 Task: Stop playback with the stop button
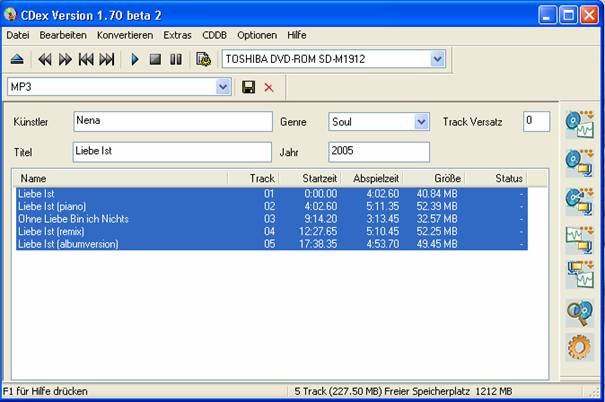coord(155,60)
